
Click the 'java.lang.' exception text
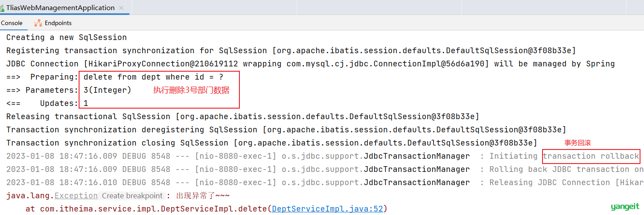[x=30, y=196]
